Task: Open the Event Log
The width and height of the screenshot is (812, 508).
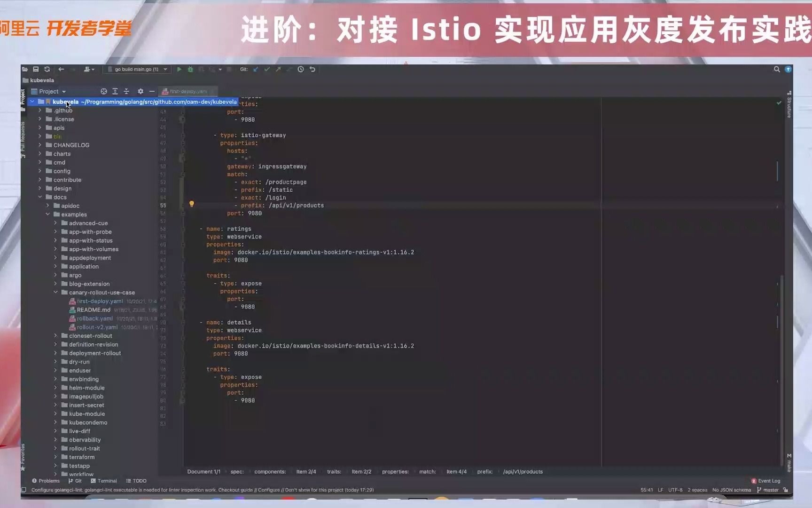Action: pos(765,481)
